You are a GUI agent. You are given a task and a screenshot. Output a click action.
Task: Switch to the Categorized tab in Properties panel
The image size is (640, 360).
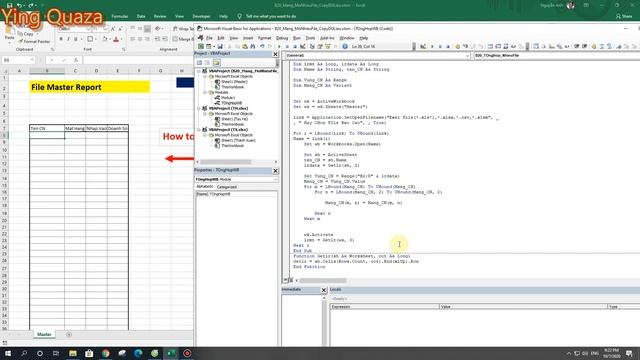[227, 187]
